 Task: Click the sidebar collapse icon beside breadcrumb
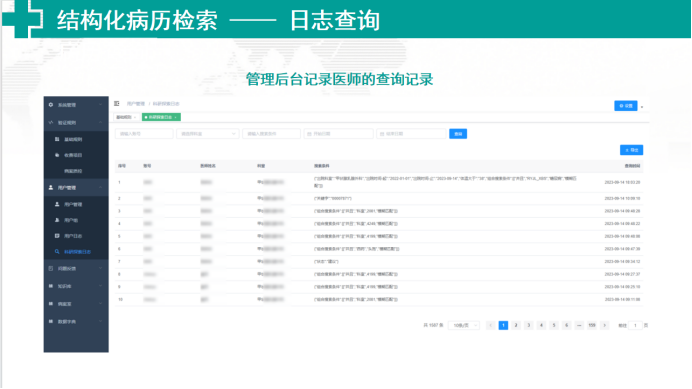117,104
